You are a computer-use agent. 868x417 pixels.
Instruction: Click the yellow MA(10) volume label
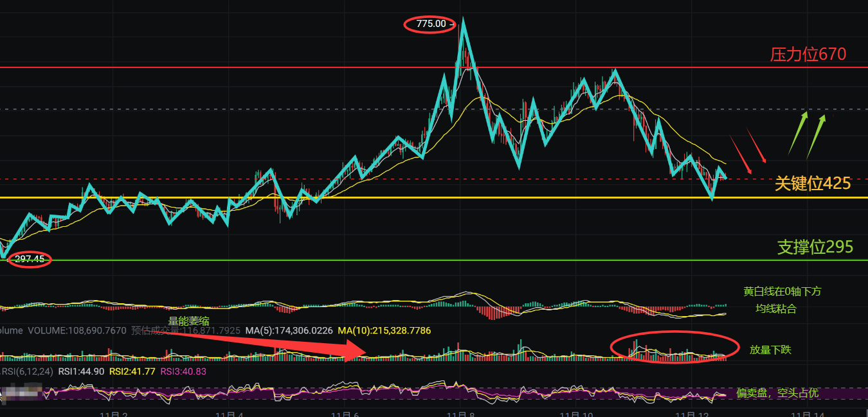[x=384, y=330]
